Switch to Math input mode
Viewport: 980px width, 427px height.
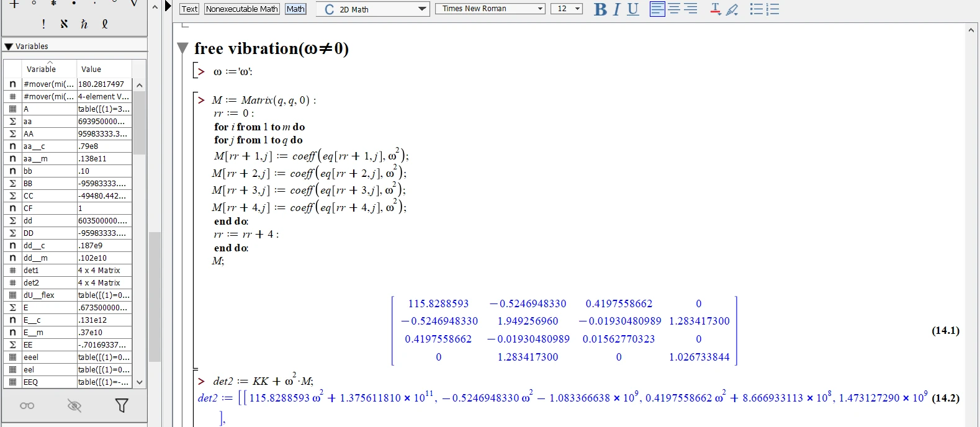coord(295,9)
